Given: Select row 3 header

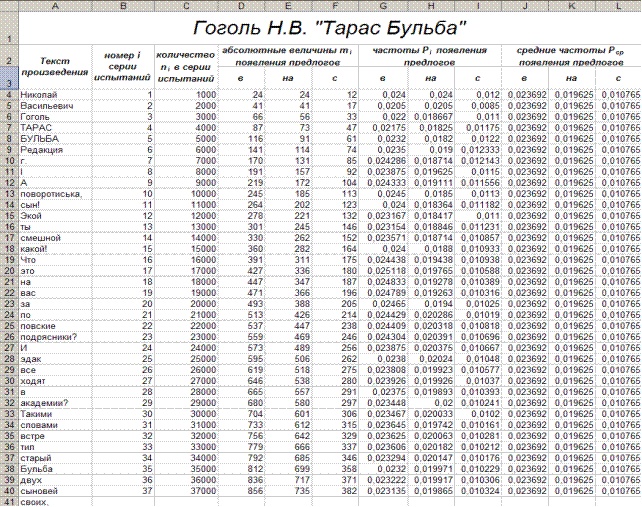Looking at the screenshot, I should (x=9, y=78).
